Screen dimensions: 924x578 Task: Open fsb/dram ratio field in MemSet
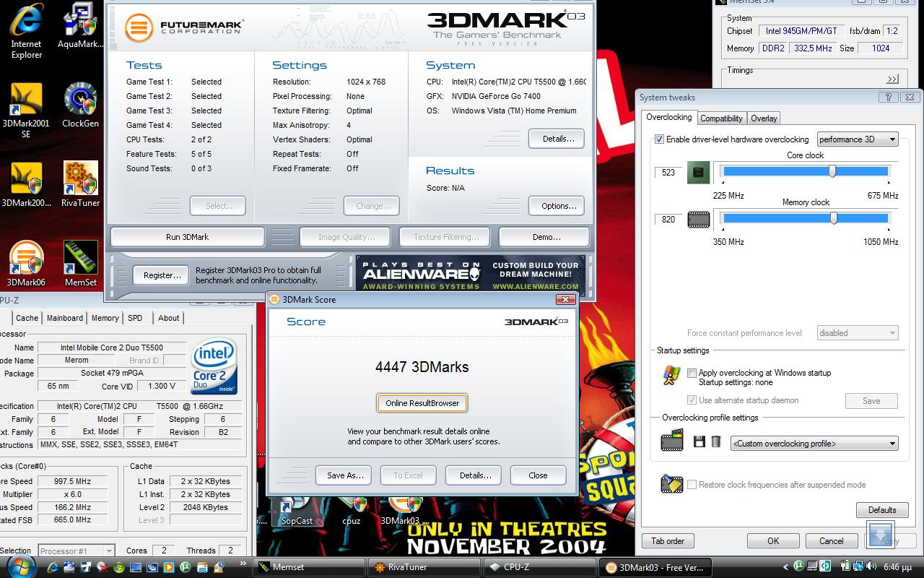point(892,31)
